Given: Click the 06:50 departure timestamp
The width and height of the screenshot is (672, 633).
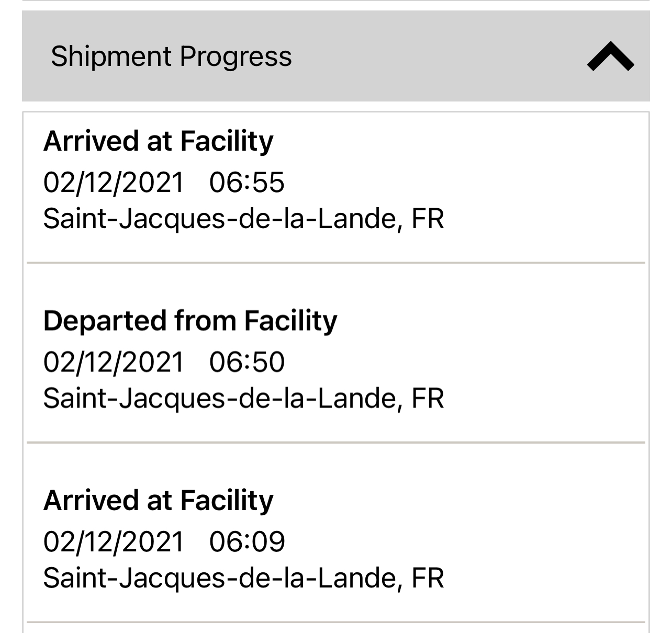Looking at the screenshot, I should pos(247,362).
